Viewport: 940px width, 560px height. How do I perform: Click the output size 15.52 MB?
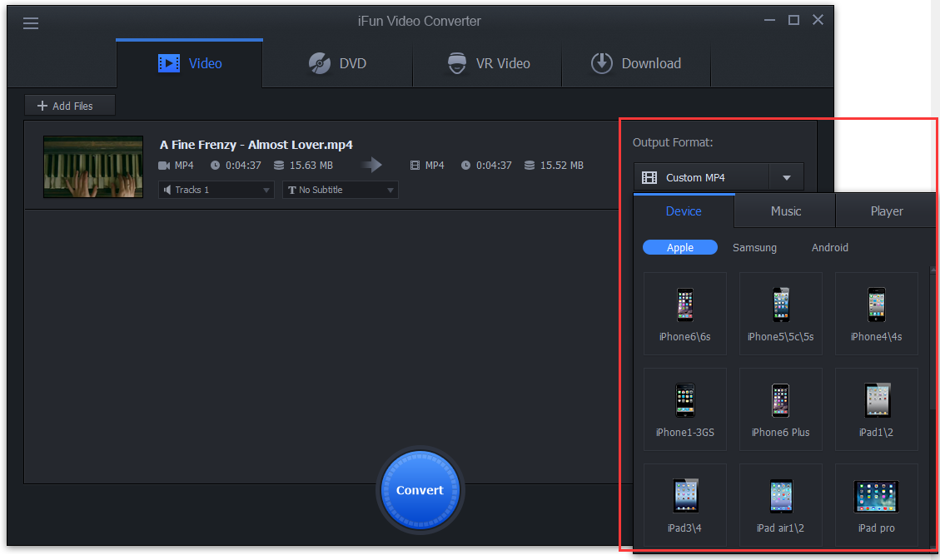[562, 166]
